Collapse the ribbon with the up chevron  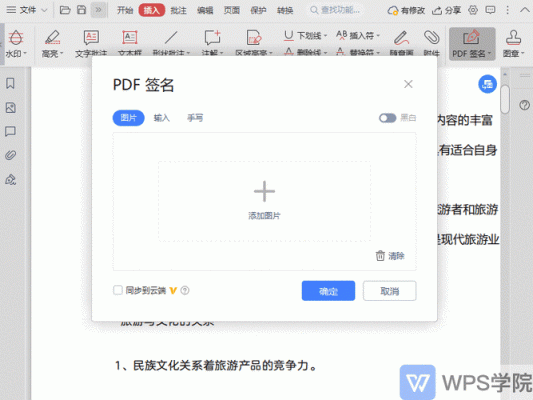tap(525, 10)
